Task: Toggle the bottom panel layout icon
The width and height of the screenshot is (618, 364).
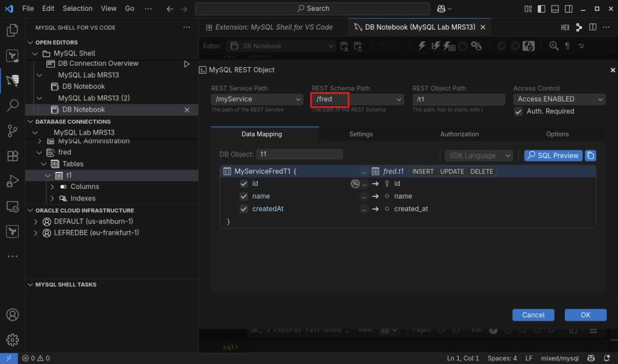Action: pyautogui.click(x=555, y=8)
